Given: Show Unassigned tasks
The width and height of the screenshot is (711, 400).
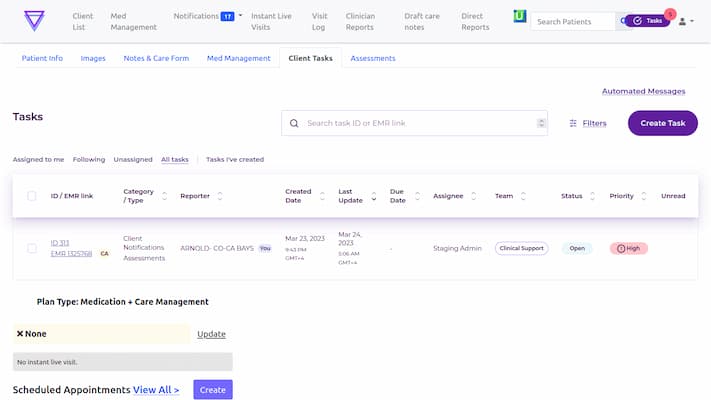Looking at the screenshot, I should click(133, 160).
